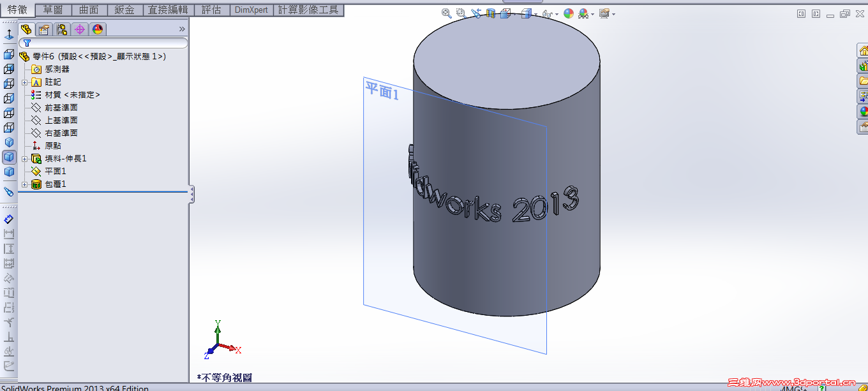Click the Display Style cube icon
Image resolution: width=868 pixels, height=391 pixels.
(x=527, y=13)
